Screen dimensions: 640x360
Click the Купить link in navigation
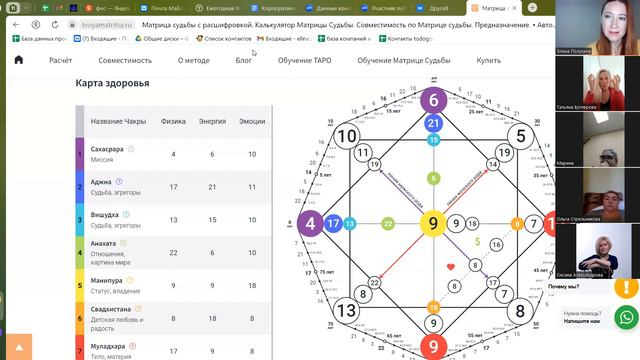pyautogui.click(x=489, y=60)
